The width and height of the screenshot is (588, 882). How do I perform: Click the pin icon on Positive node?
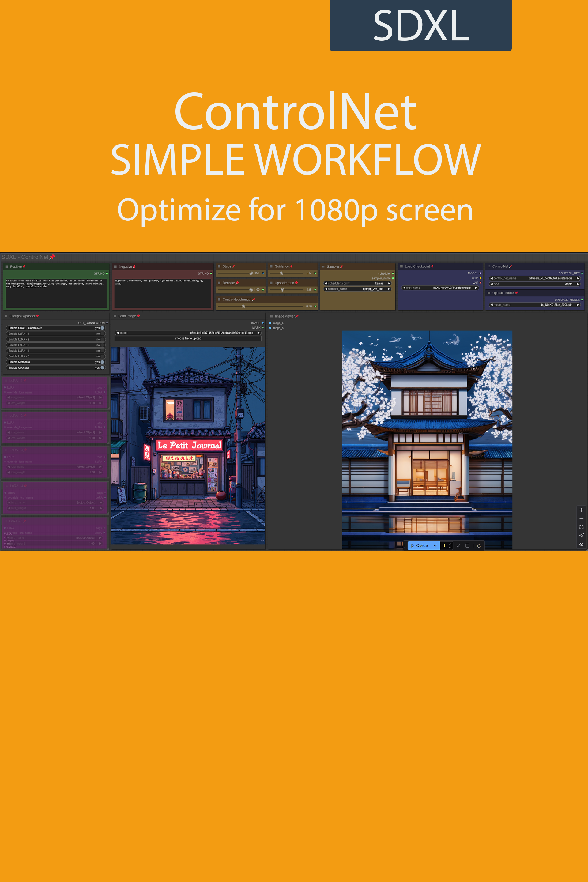[x=24, y=267]
